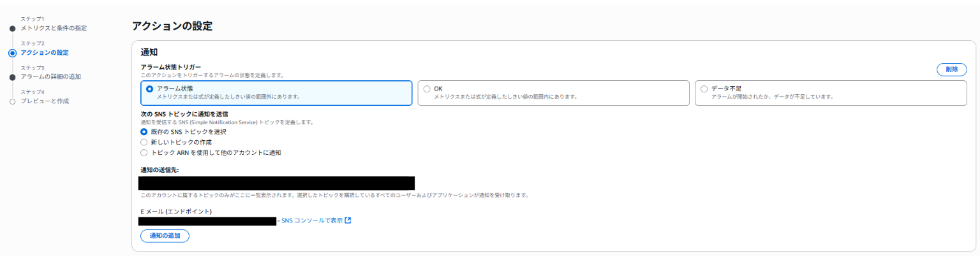Viewport: 980px width, 260px height.
Task: Click the 通知の追加 button
Action: [x=165, y=236]
